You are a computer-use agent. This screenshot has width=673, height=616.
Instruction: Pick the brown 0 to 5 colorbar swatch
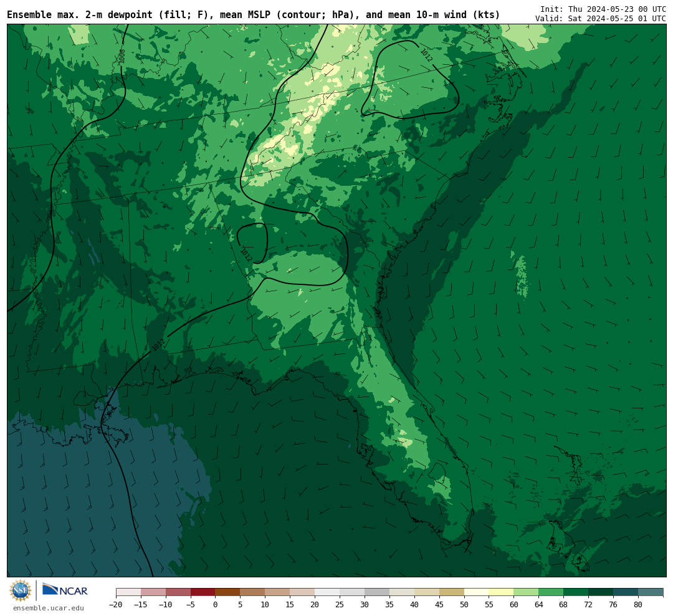point(227,592)
